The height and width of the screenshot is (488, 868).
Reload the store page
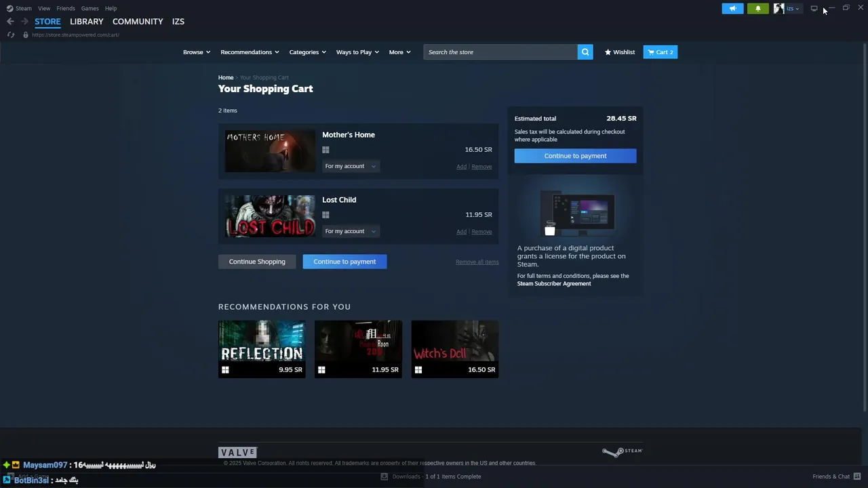11,35
